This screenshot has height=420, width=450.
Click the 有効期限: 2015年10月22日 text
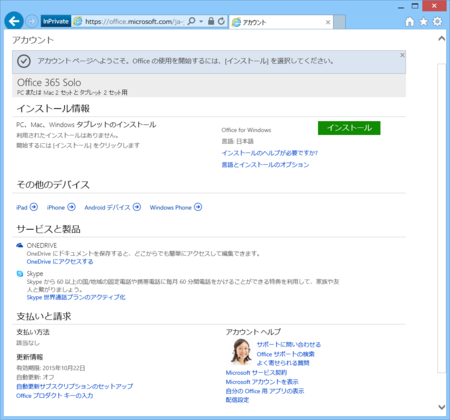(51, 368)
